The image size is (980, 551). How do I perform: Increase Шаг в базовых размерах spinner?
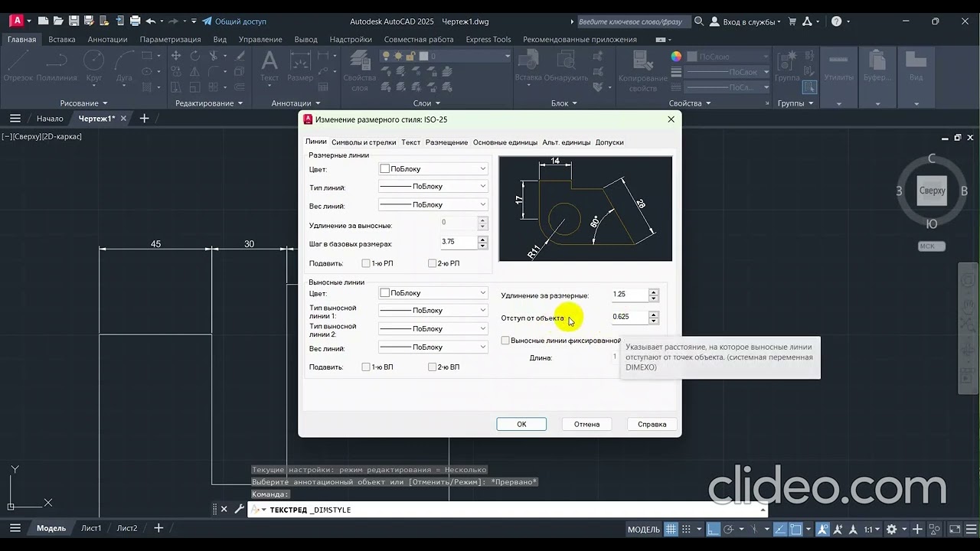click(x=482, y=238)
